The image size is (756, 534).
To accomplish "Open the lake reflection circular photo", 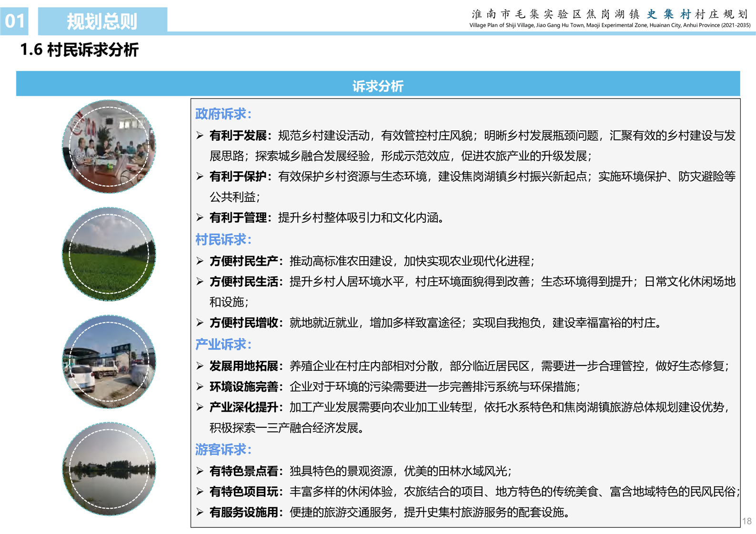I will [109, 469].
